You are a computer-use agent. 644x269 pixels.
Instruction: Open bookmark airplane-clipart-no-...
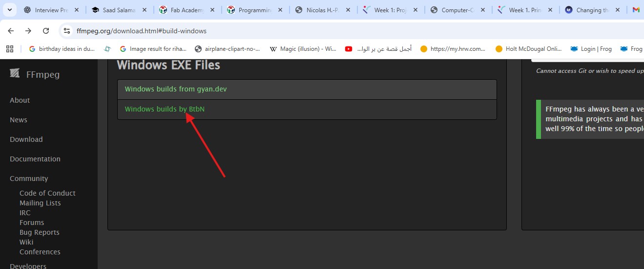click(x=227, y=49)
